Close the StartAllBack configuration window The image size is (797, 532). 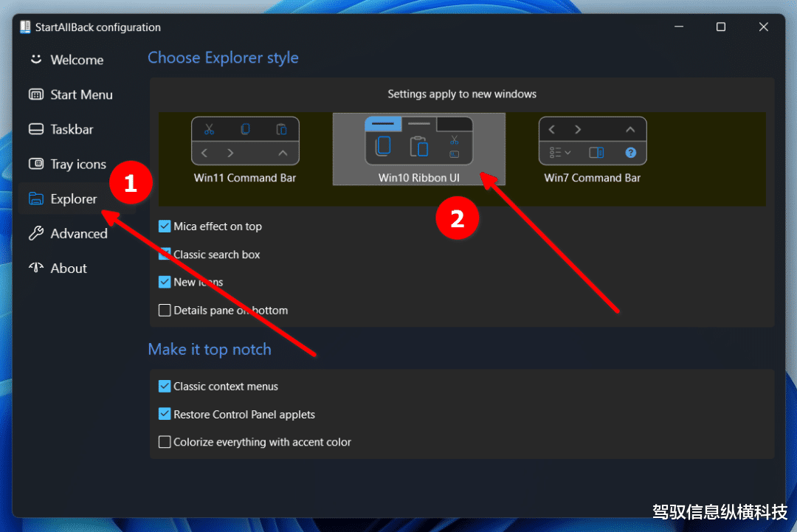764,27
